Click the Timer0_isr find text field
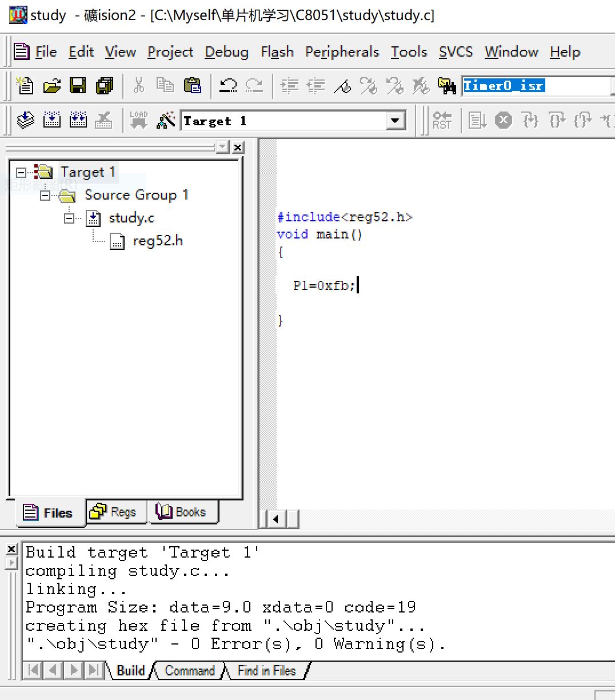The height and width of the screenshot is (700, 615). (x=536, y=86)
